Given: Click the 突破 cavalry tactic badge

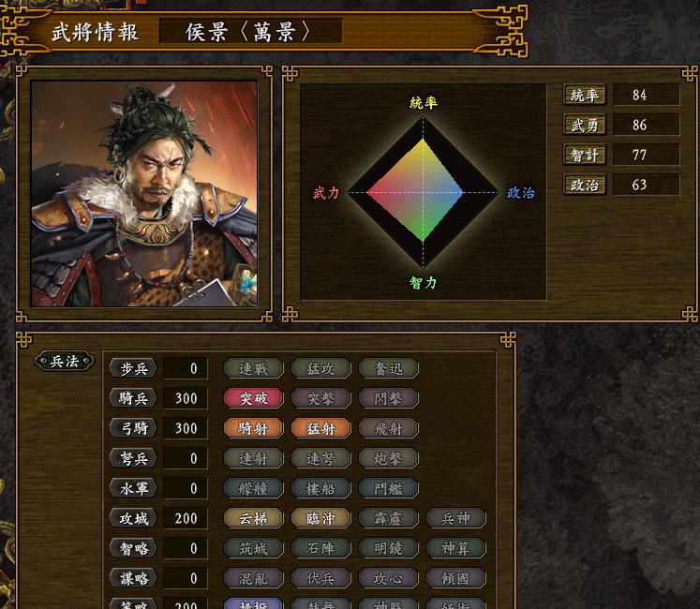Looking at the screenshot, I should point(253,398).
